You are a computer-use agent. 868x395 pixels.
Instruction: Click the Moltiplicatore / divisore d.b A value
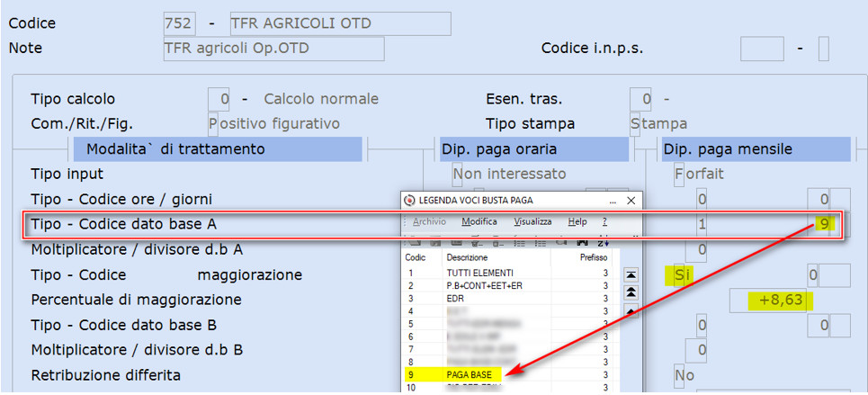coord(696,250)
